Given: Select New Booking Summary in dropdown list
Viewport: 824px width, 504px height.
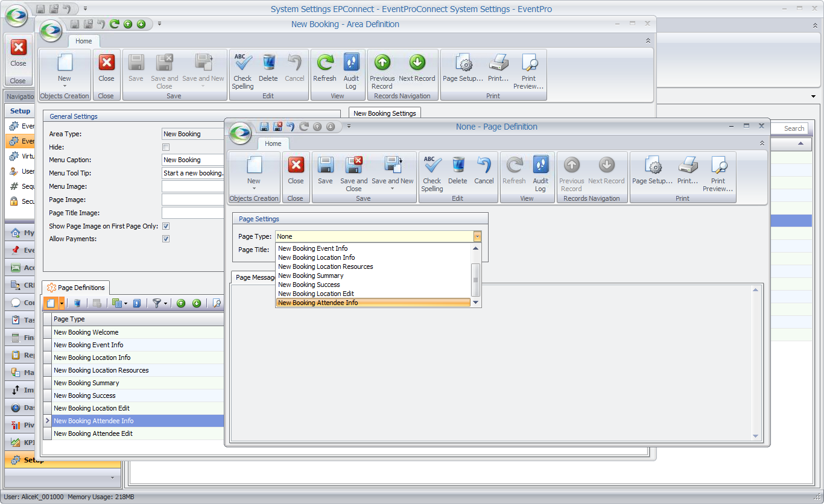Looking at the screenshot, I should click(373, 276).
